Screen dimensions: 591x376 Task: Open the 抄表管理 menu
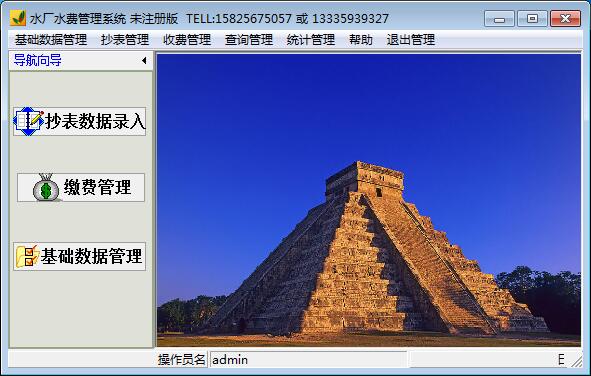[x=125, y=40]
